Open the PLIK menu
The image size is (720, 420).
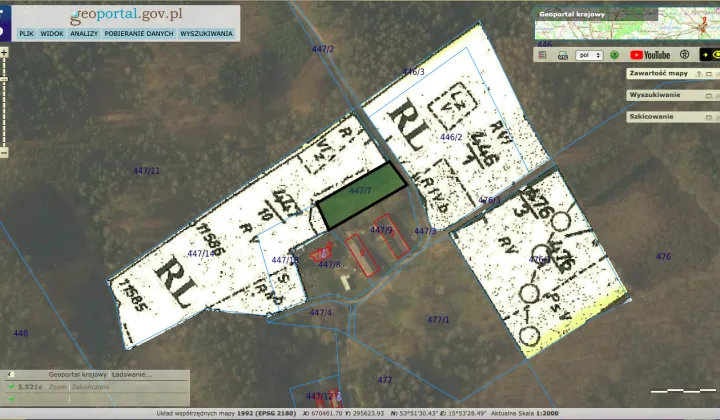(x=27, y=34)
